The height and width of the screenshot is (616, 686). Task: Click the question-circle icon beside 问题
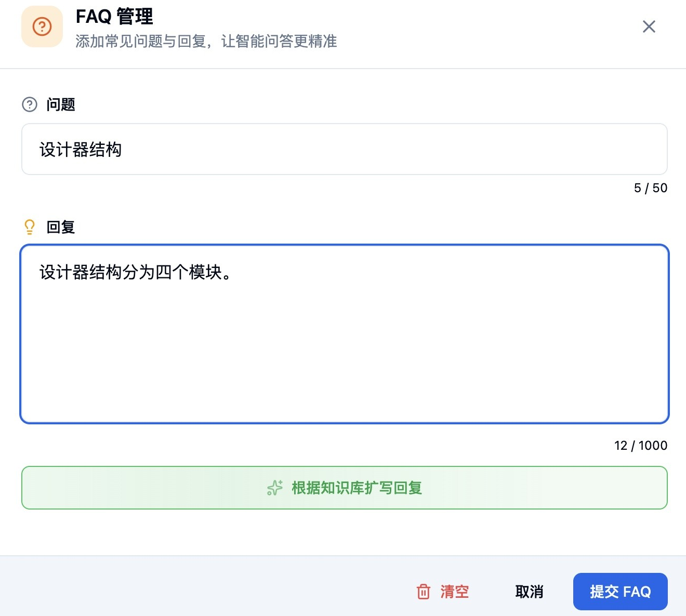coord(30,104)
